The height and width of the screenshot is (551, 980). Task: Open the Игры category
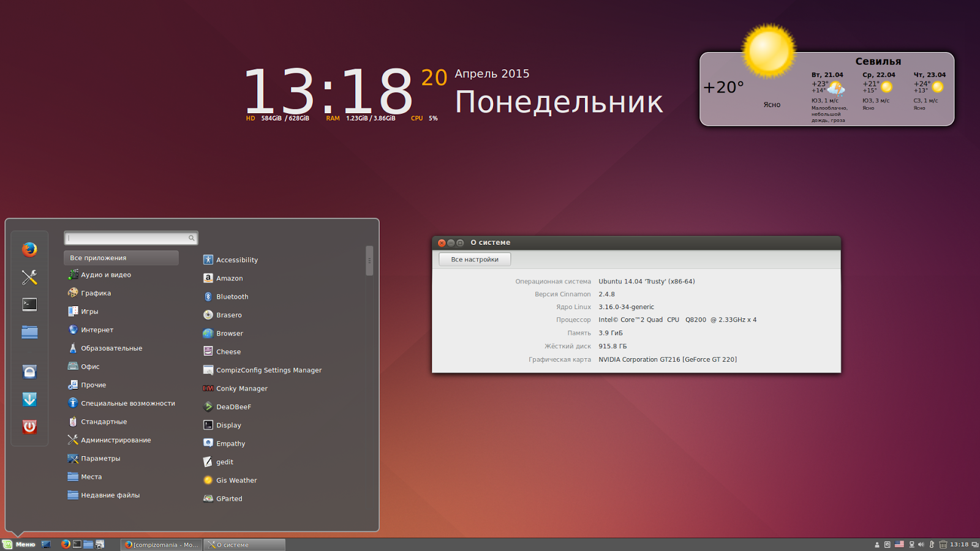[x=83, y=312]
